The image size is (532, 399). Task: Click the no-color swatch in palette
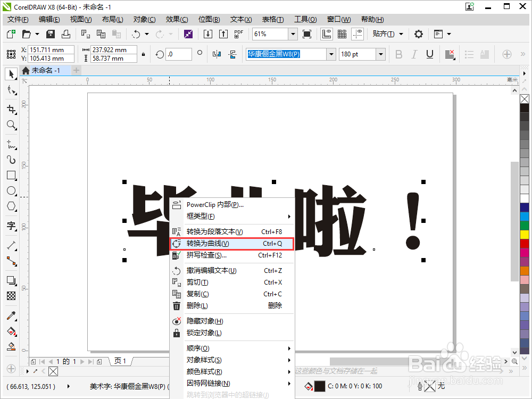pos(525,99)
